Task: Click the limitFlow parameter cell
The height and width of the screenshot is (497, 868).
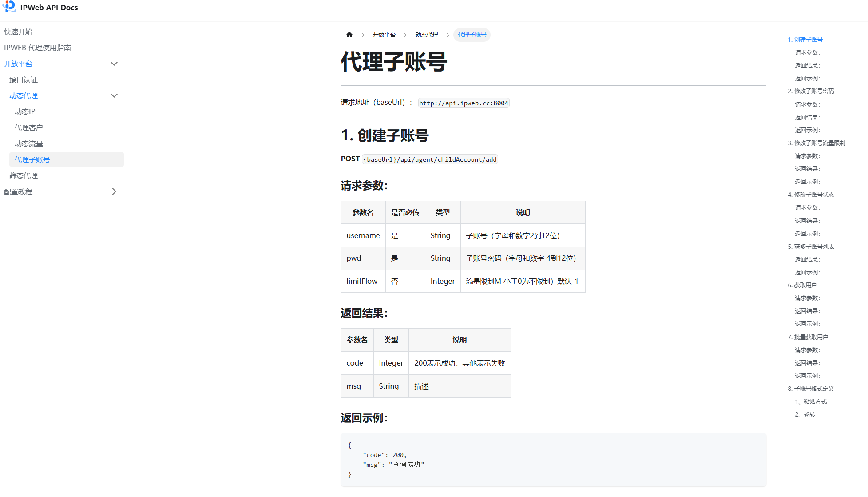Action: tap(363, 281)
